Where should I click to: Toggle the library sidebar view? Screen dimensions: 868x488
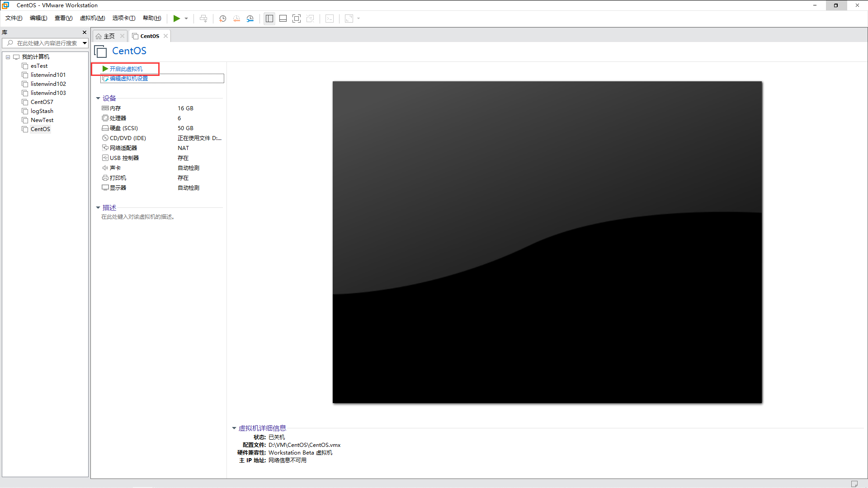point(269,19)
